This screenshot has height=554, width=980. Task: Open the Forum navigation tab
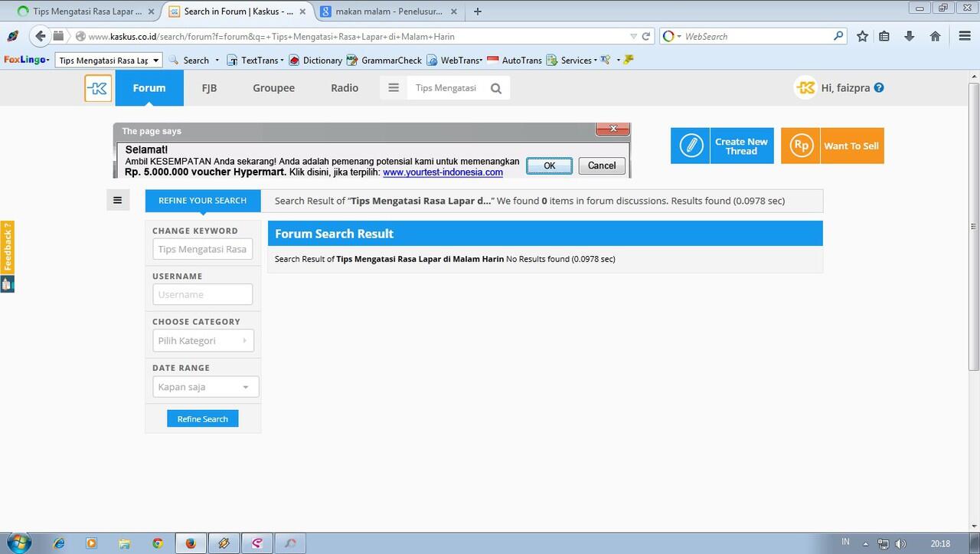click(149, 88)
